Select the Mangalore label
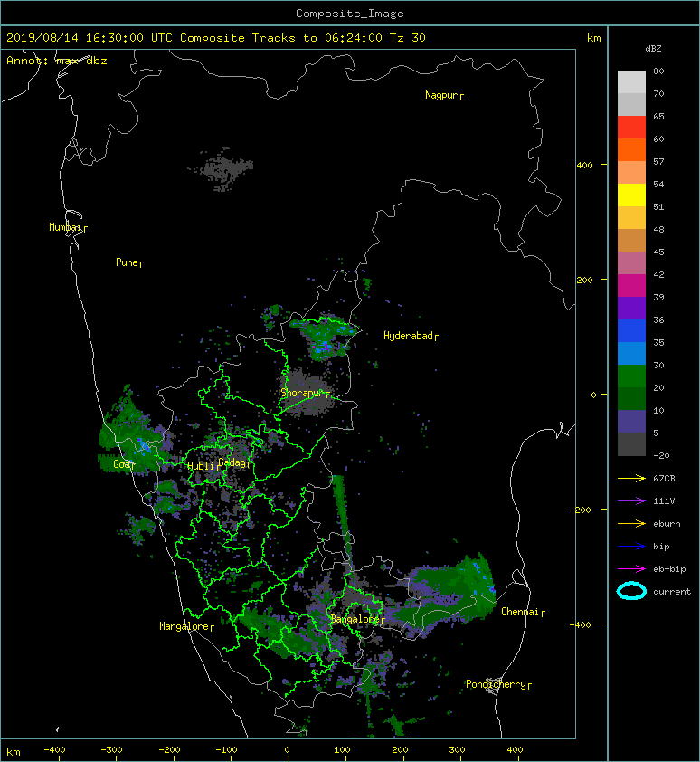 pyautogui.click(x=184, y=626)
